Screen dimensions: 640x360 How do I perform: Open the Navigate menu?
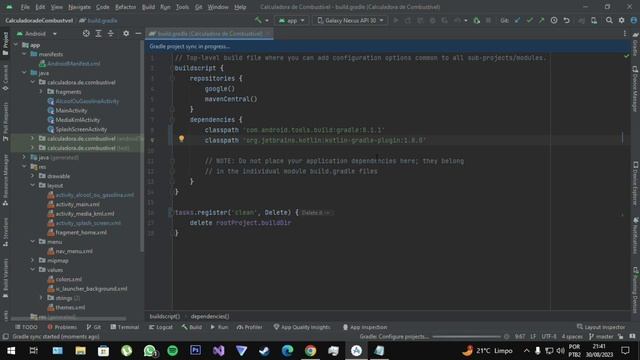pos(80,7)
